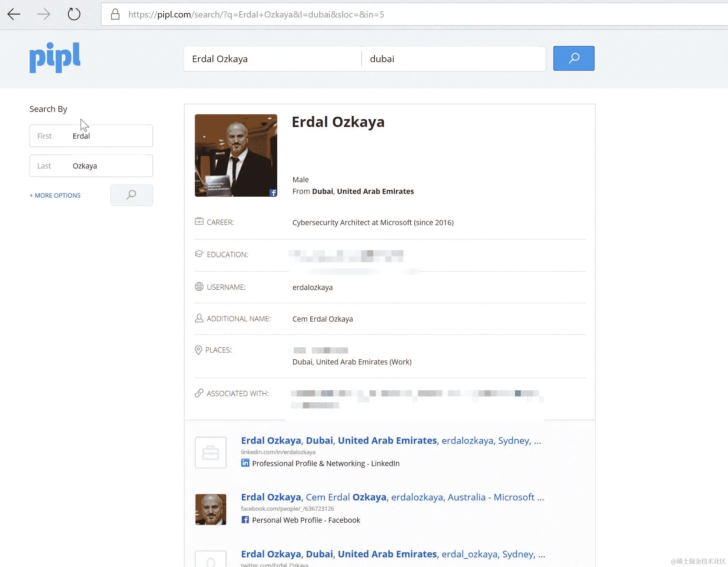
Task: Click the First name field containing Erdal
Action: point(91,136)
